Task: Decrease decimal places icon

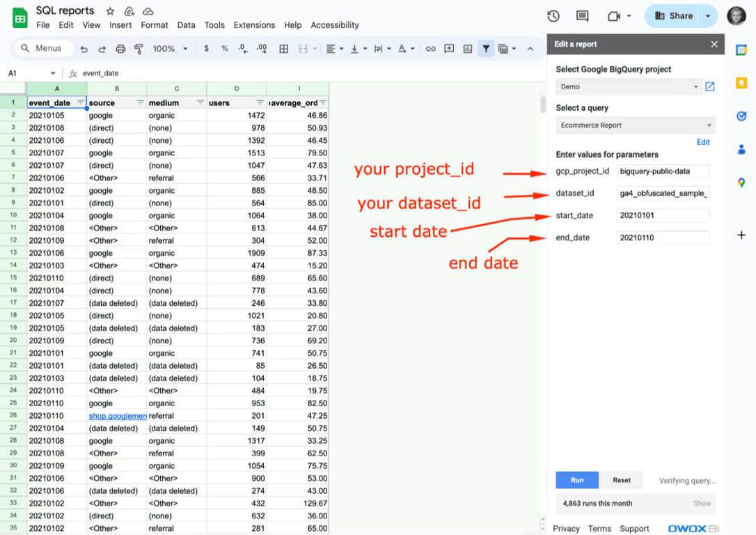Action: (243, 49)
